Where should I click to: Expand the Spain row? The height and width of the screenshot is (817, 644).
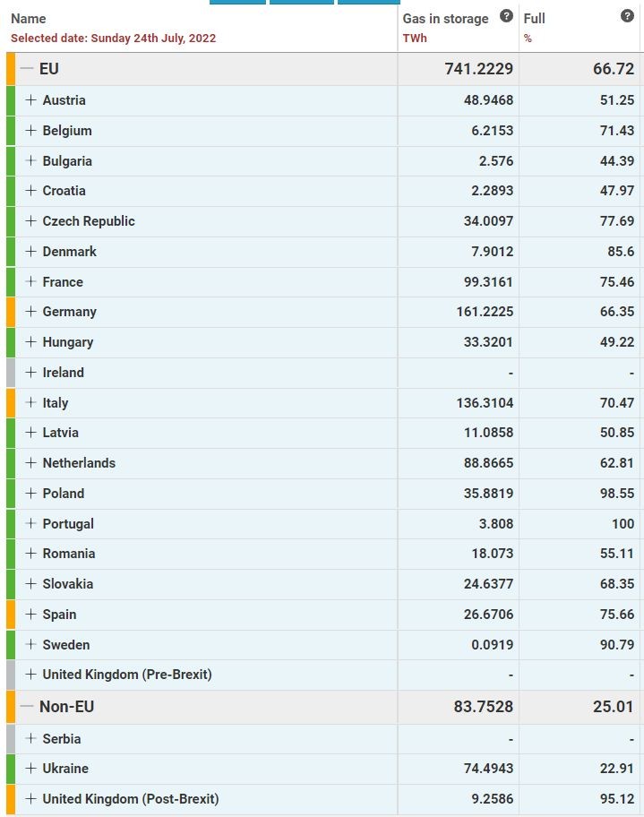[x=30, y=614]
